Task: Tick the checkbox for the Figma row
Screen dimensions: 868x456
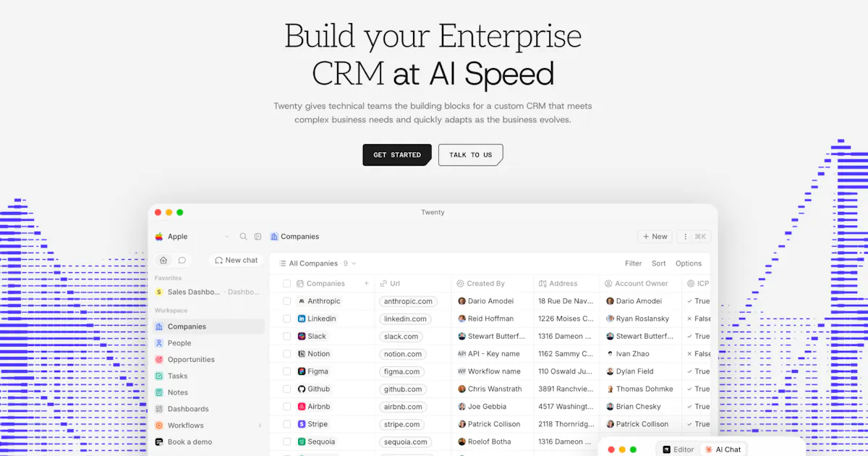Action: point(286,371)
